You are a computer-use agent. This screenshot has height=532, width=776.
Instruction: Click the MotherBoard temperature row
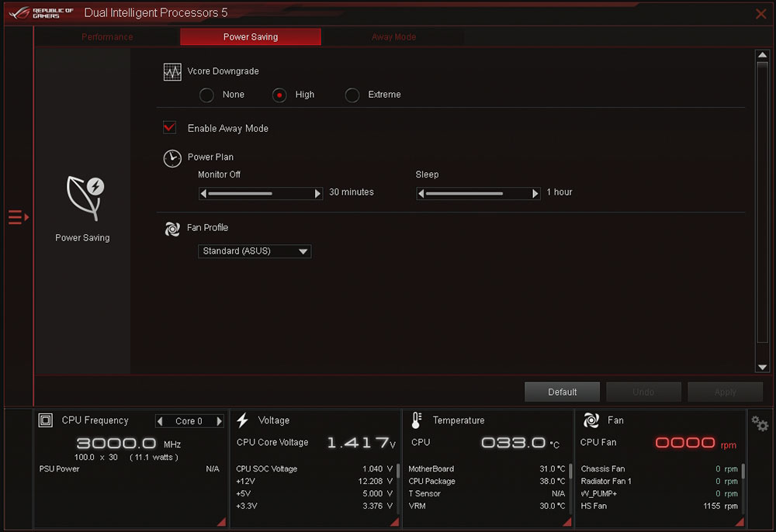click(487, 468)
